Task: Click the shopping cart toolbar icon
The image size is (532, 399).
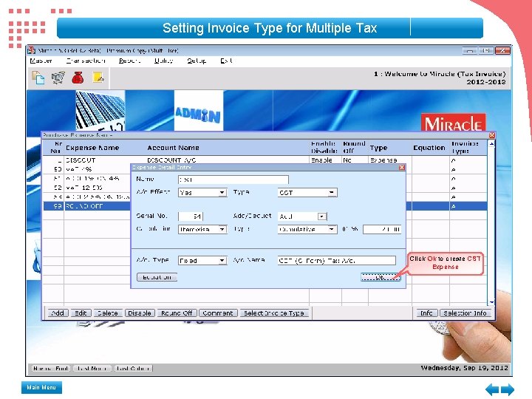Action: coord(58,78)
